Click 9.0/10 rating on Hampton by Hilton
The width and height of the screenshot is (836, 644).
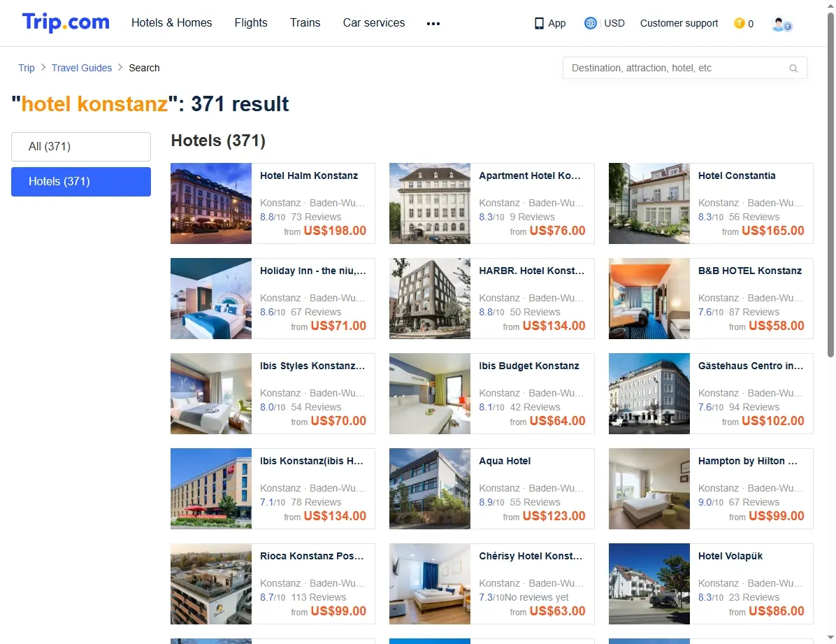coord(711,502)
